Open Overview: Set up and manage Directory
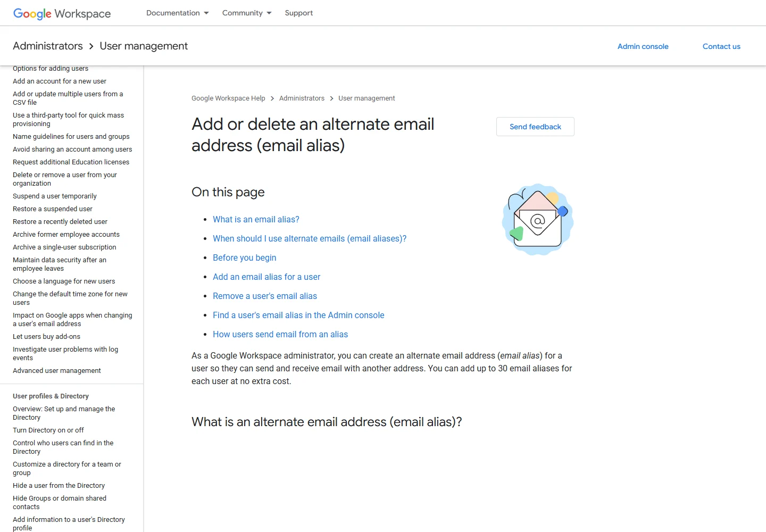Viewport: 766px width, 532px height. (x=64, y=413)
